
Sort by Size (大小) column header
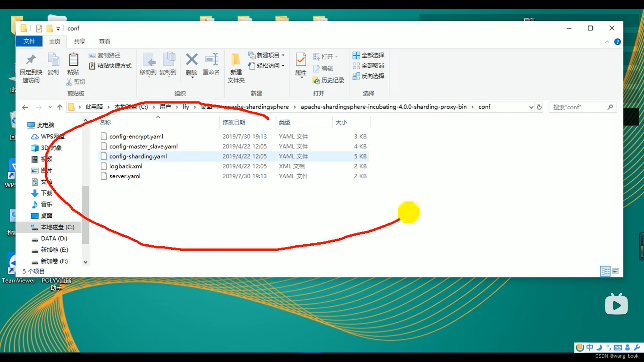(x=341, y=122)
